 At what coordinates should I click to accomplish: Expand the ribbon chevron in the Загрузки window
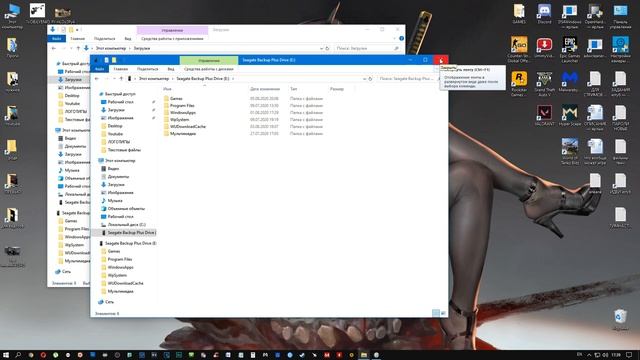tap(394, 38)
